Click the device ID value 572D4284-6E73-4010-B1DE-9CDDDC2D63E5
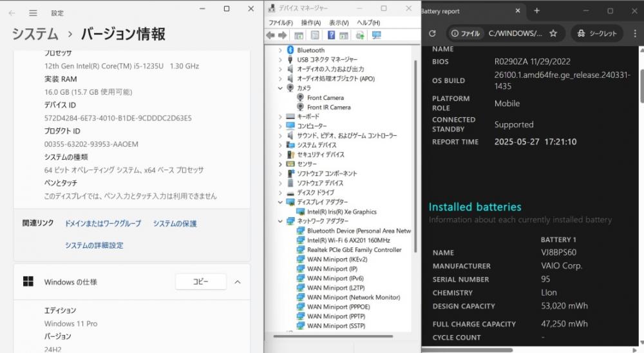The image size is (644, 353). click(x=118, y=118)
